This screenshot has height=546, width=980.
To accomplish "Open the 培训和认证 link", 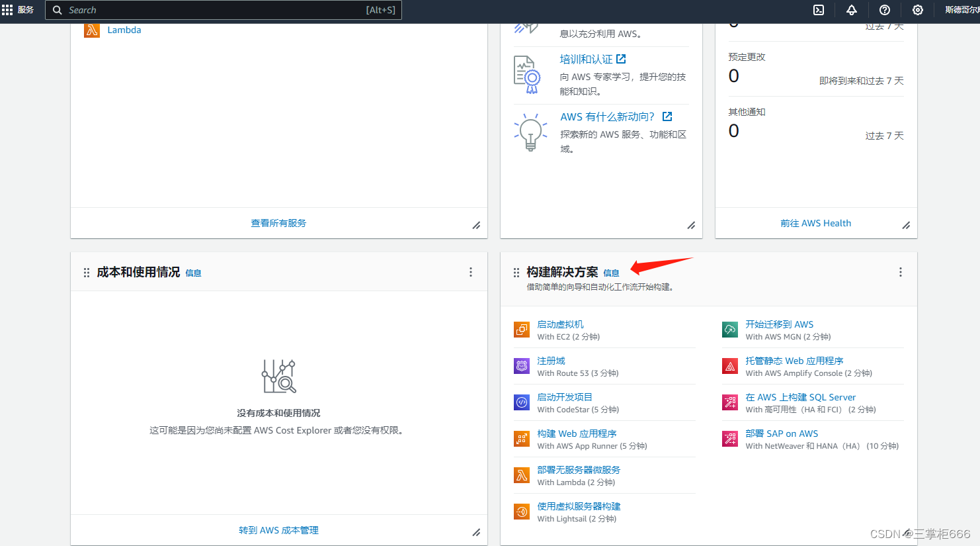I will pos(586,59).
